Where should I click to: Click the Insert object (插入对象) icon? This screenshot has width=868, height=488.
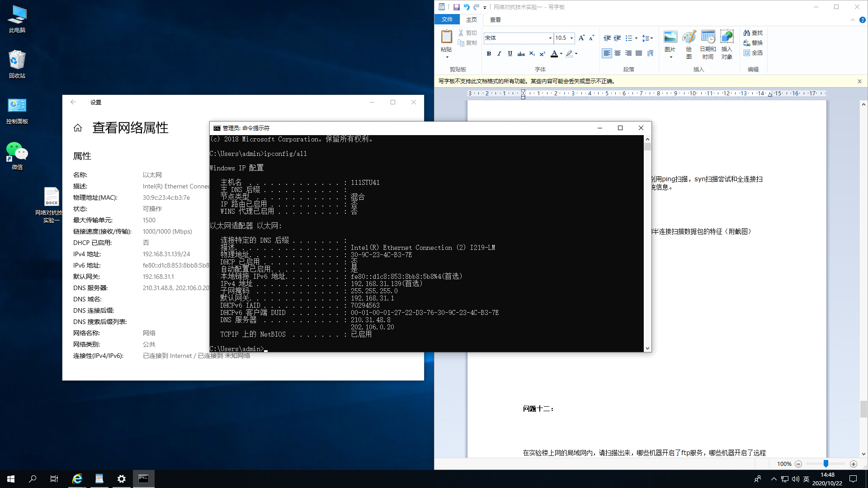click(x=726, y=44)
